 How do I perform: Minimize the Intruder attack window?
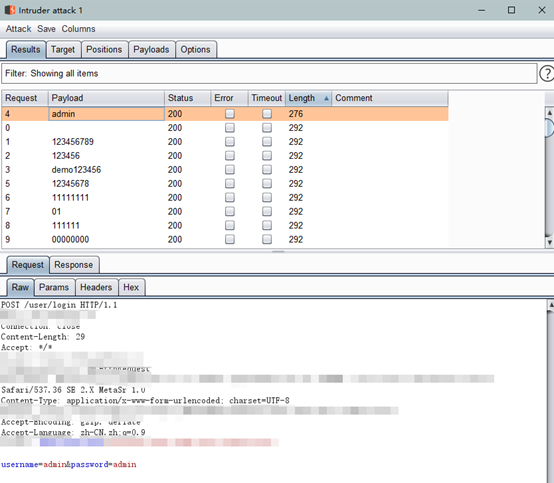481,10
